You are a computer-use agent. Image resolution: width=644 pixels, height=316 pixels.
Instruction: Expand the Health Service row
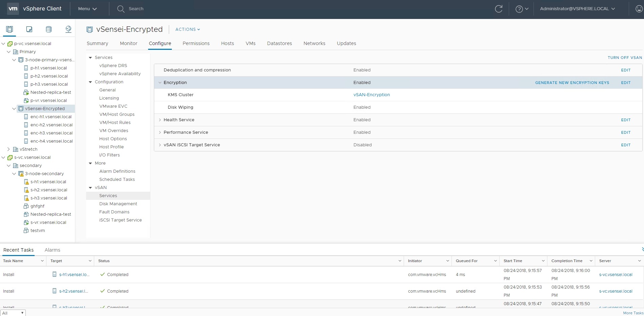(x=160, y=120)
